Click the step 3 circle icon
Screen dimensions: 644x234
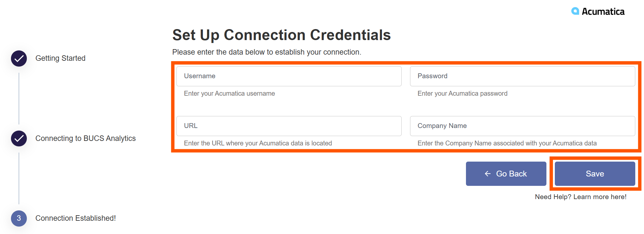tap(19, 218)
